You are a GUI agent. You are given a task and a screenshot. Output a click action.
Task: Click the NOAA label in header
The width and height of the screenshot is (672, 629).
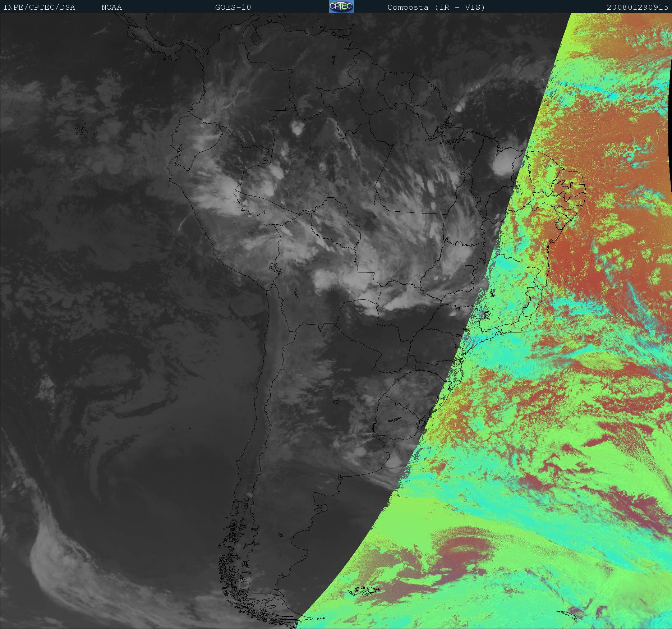111,7
